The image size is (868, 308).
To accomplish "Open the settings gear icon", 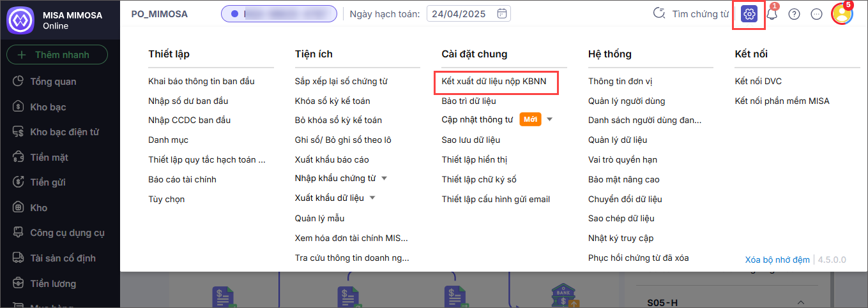I will [749, 13].
